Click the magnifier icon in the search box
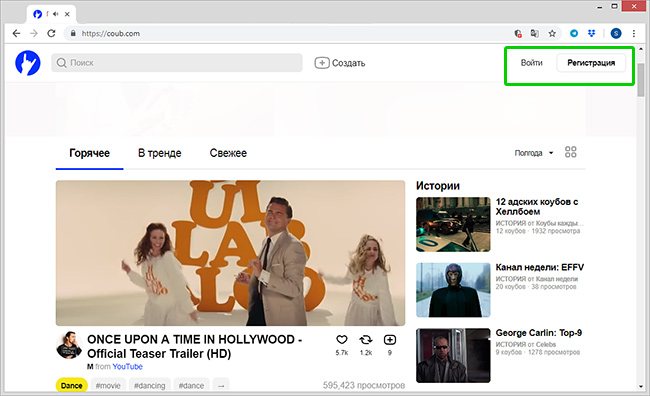Viewport: 650px width, 396px height. 61,63
